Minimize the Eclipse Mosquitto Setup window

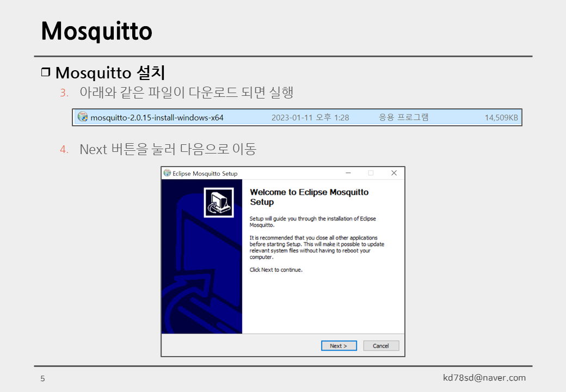click(x=348, y=173)
